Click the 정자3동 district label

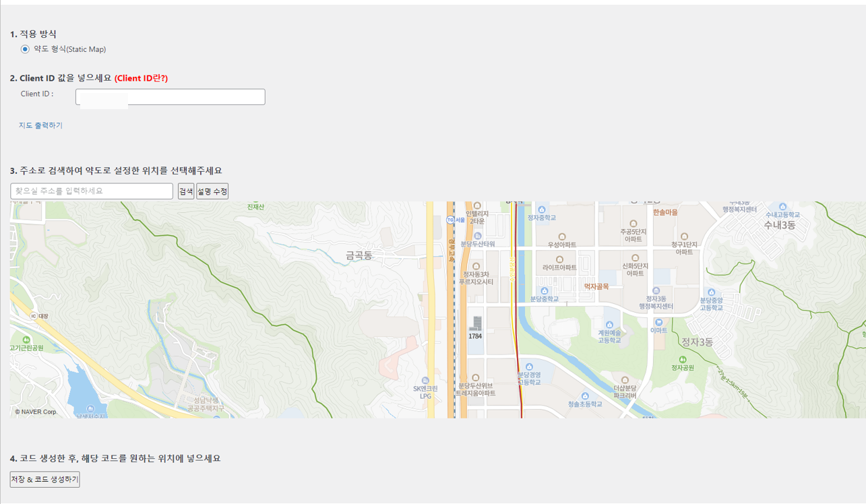point(697,342)
